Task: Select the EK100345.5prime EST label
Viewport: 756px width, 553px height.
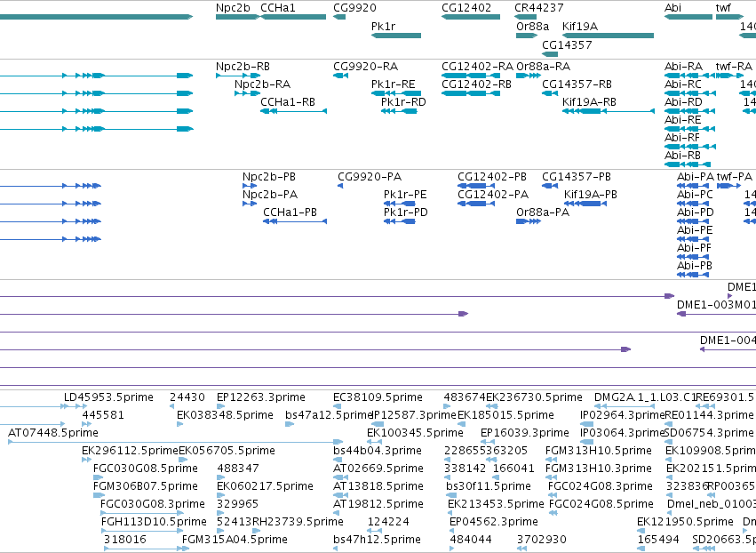Action: [415, 433]
